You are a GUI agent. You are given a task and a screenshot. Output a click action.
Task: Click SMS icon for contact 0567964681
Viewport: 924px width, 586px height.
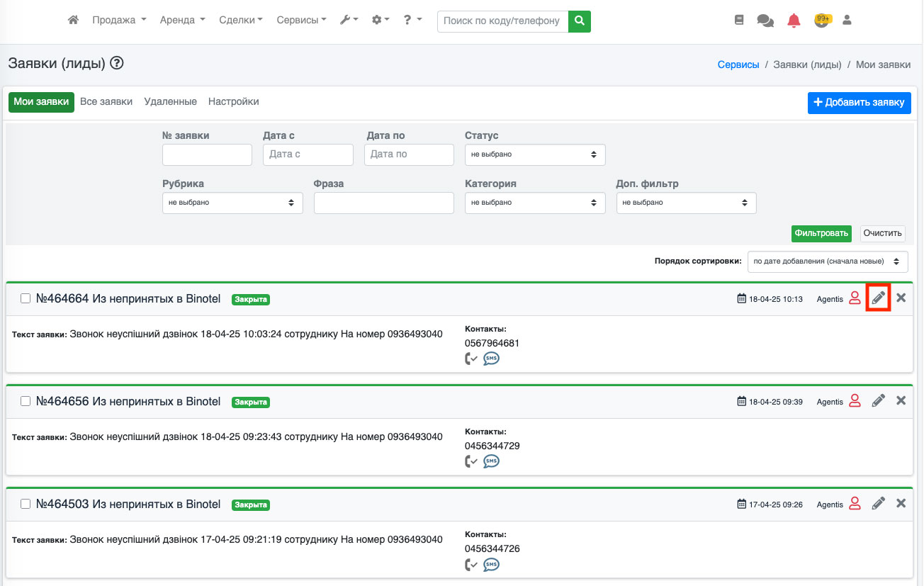pyautogui.click(x=491, y=359)
